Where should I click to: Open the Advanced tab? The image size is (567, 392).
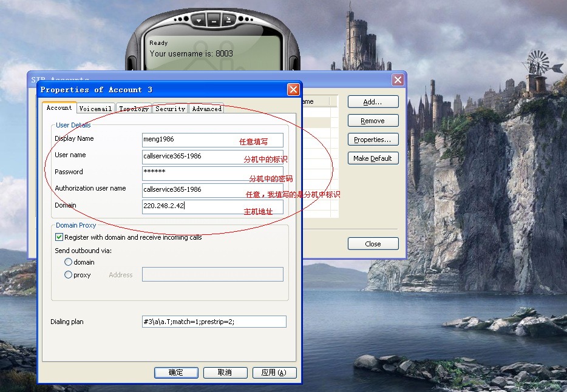point(207,109)
